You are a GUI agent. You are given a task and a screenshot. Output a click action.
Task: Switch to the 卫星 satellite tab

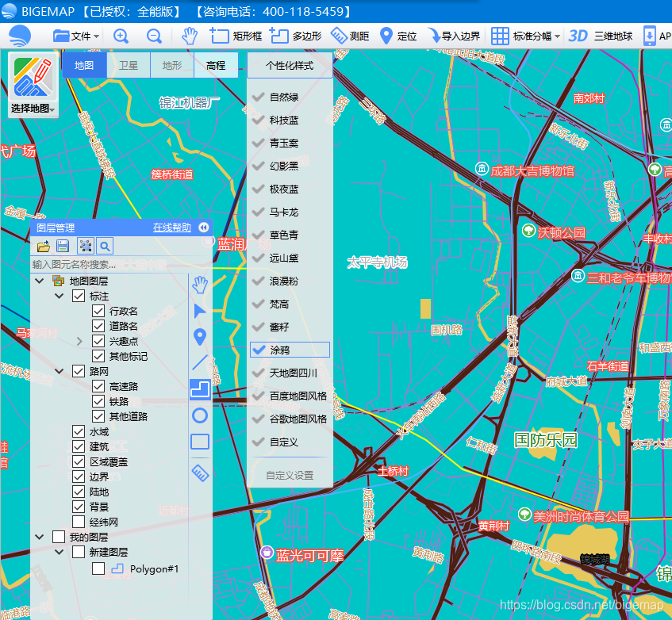coord(129,66)
